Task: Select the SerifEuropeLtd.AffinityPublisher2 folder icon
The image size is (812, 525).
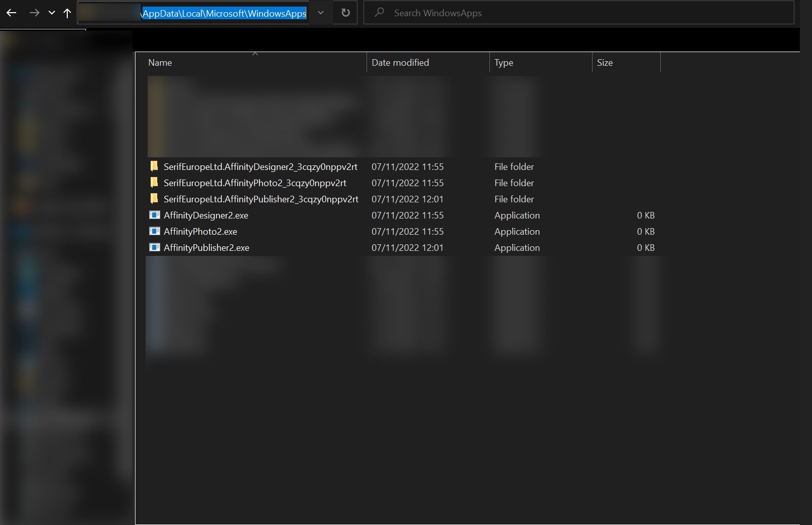Action: [154, 199]
